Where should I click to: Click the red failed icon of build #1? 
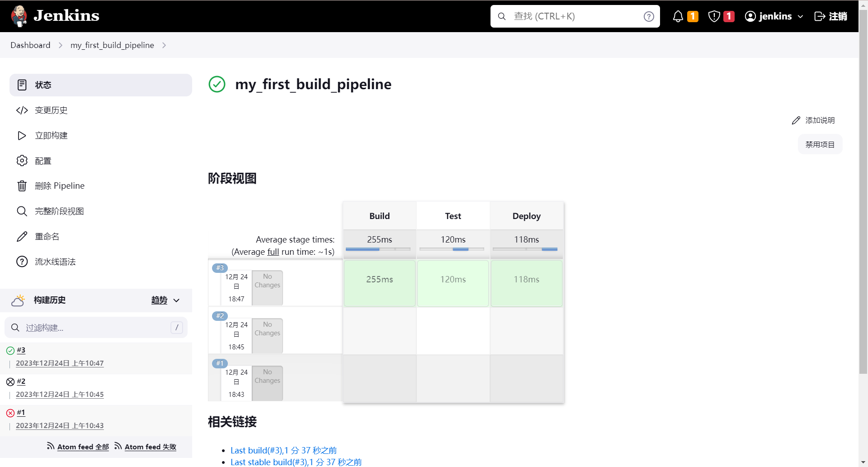pos(10,413)
